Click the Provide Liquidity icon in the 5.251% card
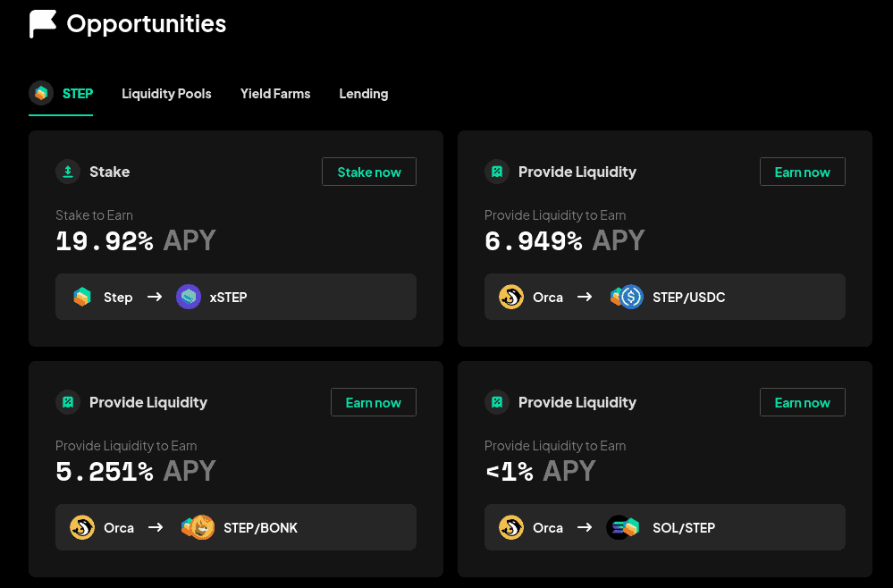The image size is (893, 588). (68, 402)
